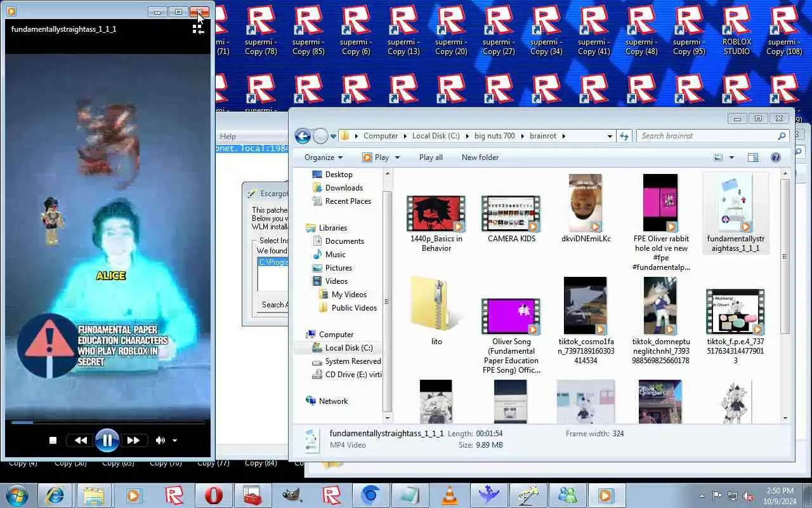Pause the video in media player

coord(107,440)
